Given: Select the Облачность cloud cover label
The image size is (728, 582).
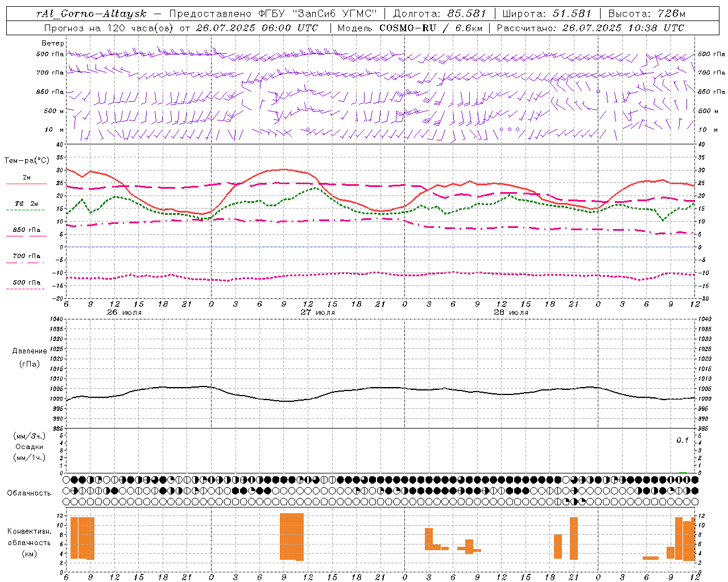Looking at the screenshot, I should pos(29,493).
